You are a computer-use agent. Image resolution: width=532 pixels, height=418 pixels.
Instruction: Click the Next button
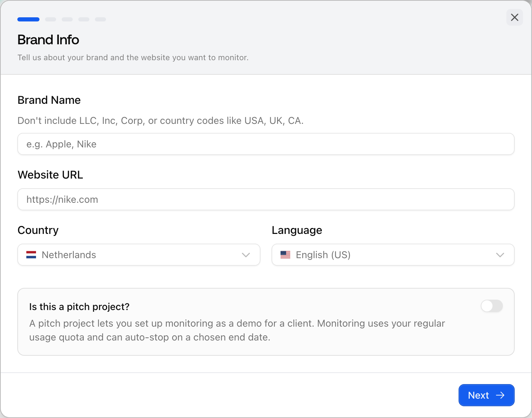(x=487, y=395)
